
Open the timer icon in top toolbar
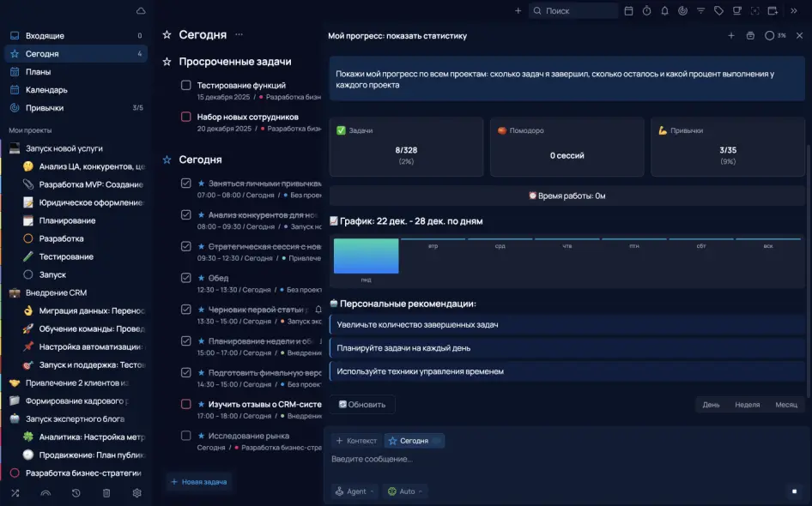[x=646, y=11]
